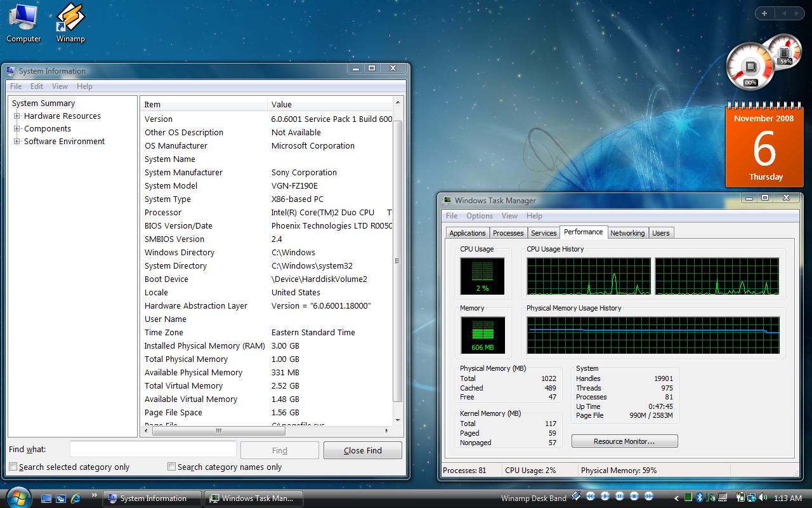Select System Summary in the tree
The image size is (812, 508).
(x=43, y=104)
